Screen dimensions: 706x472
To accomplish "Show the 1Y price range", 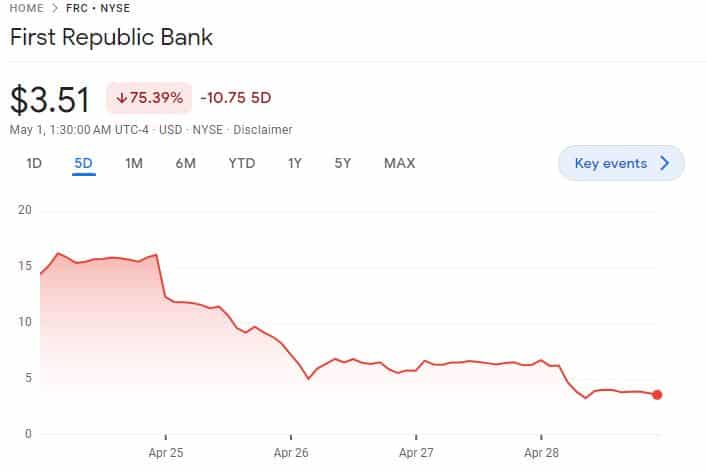I will [x=295, y=163].
